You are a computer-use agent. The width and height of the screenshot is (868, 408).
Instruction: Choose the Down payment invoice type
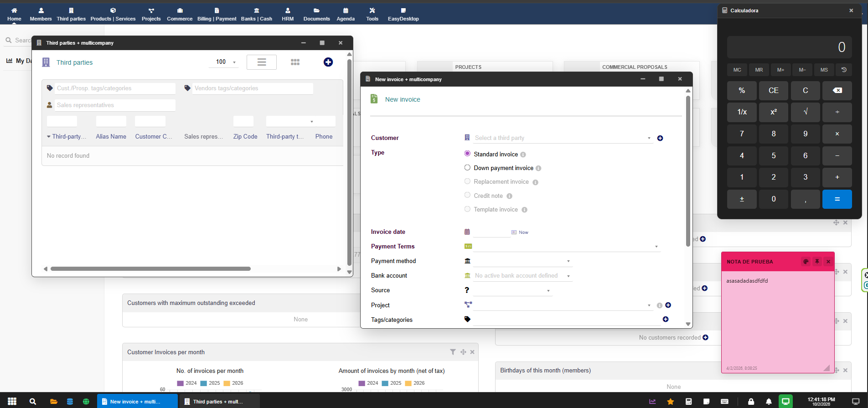(467, 168)
